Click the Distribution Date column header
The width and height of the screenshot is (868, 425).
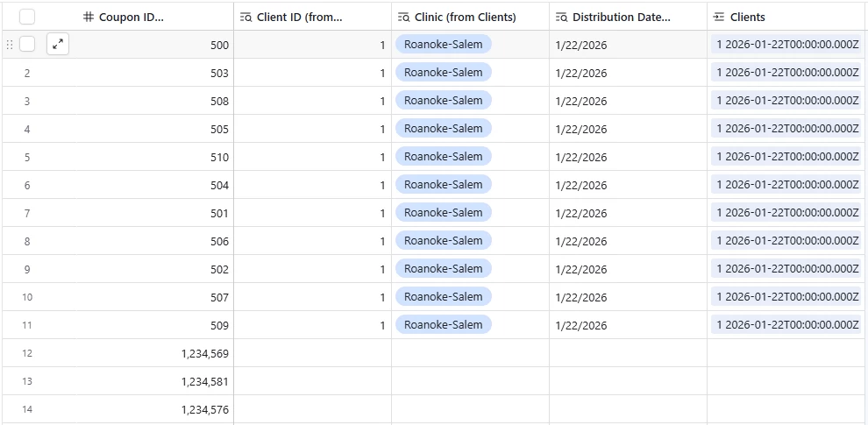tap(628, 18)
